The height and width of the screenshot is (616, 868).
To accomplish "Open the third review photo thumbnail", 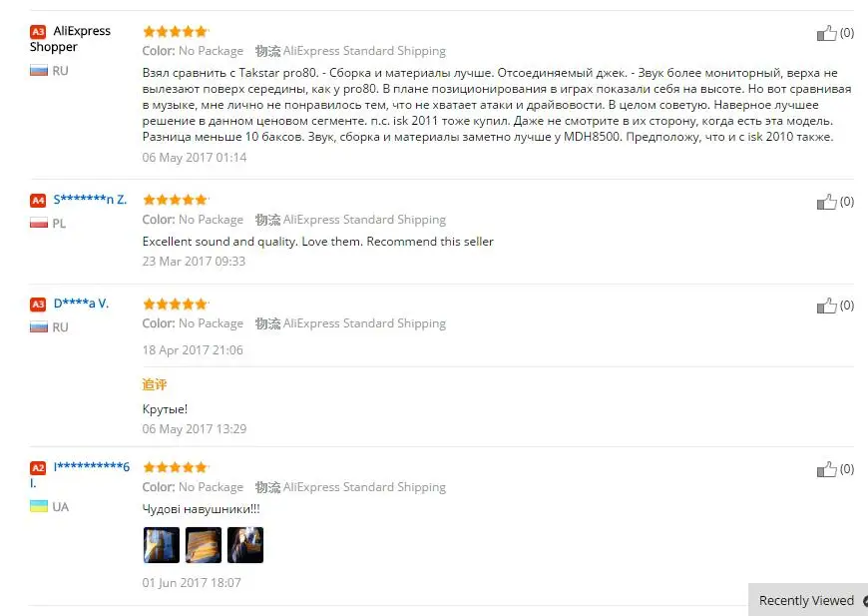I will [x=245, y=545].
